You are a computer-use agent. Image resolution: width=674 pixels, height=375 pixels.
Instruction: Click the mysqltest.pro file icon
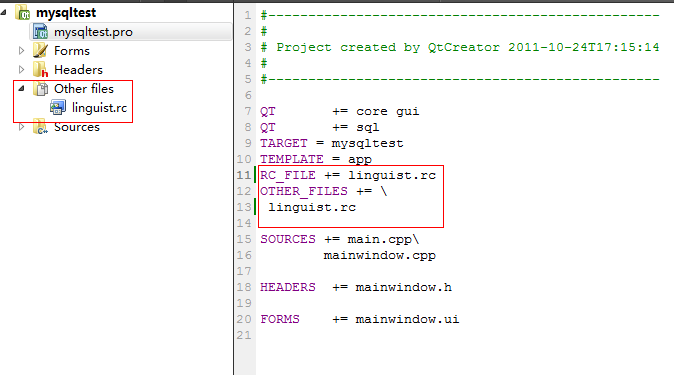tap(41, 32)
